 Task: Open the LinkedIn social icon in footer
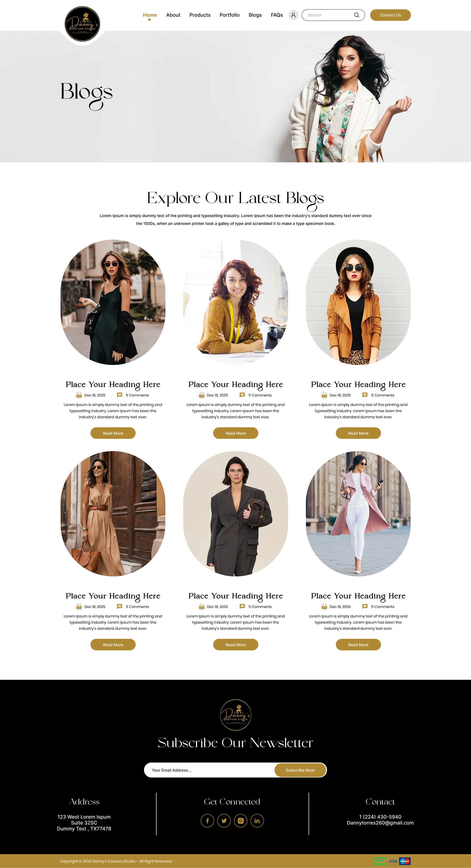coord(257,820)
